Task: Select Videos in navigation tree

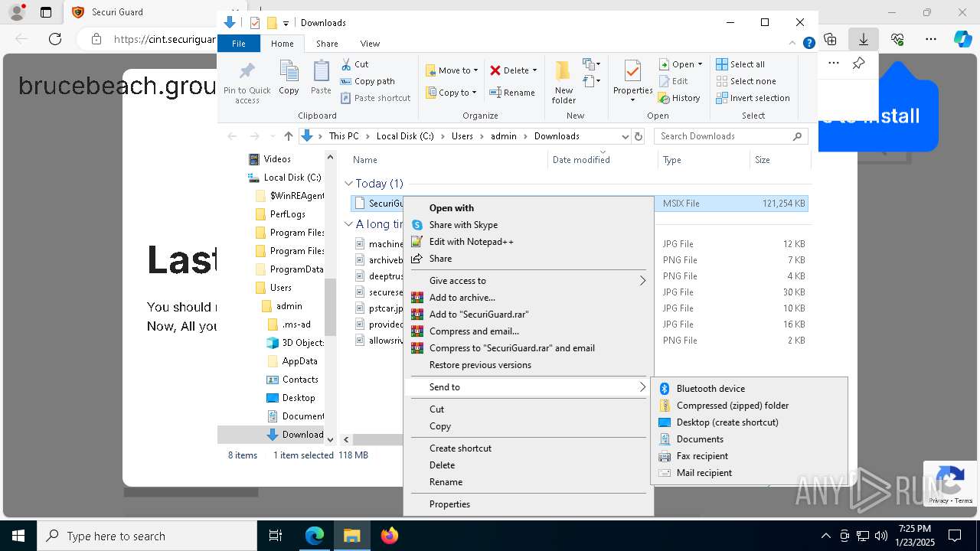Action: coord(277,159)
